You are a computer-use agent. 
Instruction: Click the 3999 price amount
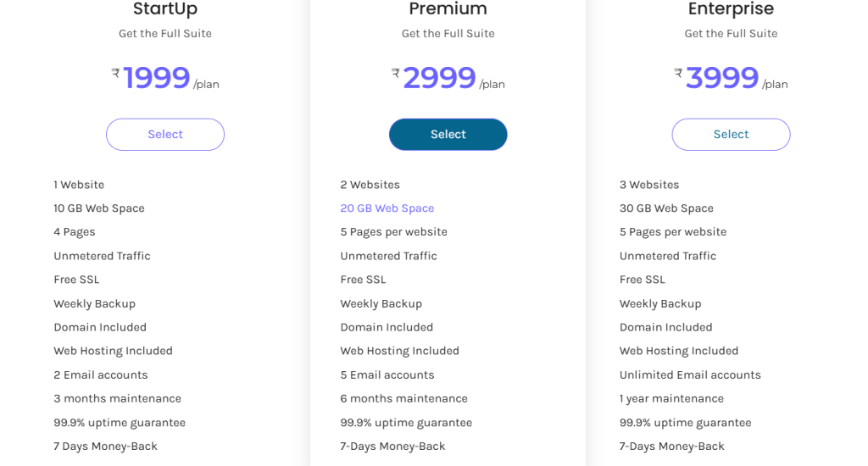pyautogui.click(x=722, y=78)
